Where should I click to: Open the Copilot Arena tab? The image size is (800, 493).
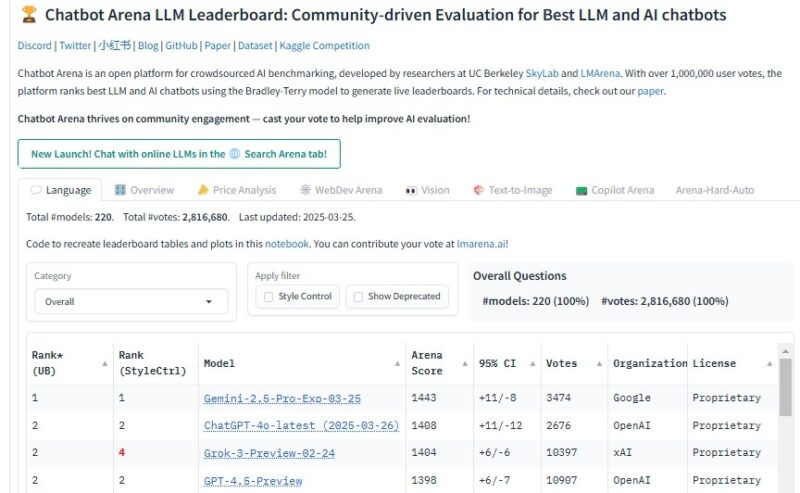[614, 190]
